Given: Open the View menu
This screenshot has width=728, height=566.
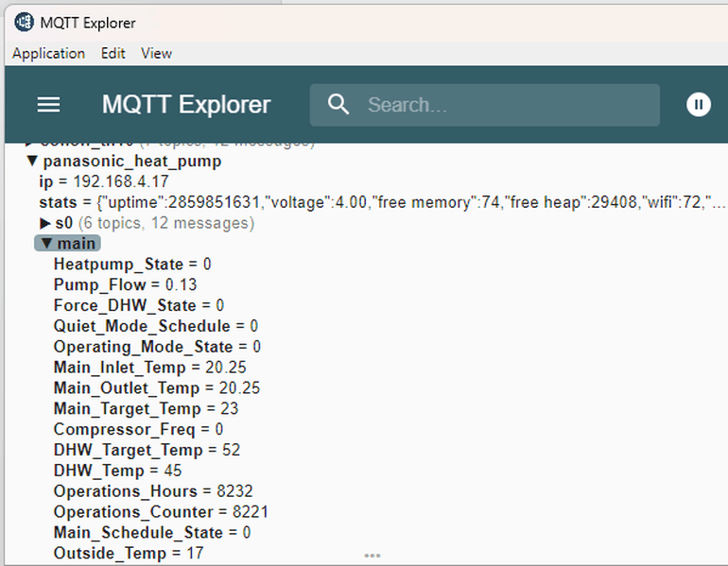Looking at the screenshot, I should coord(156,53).
